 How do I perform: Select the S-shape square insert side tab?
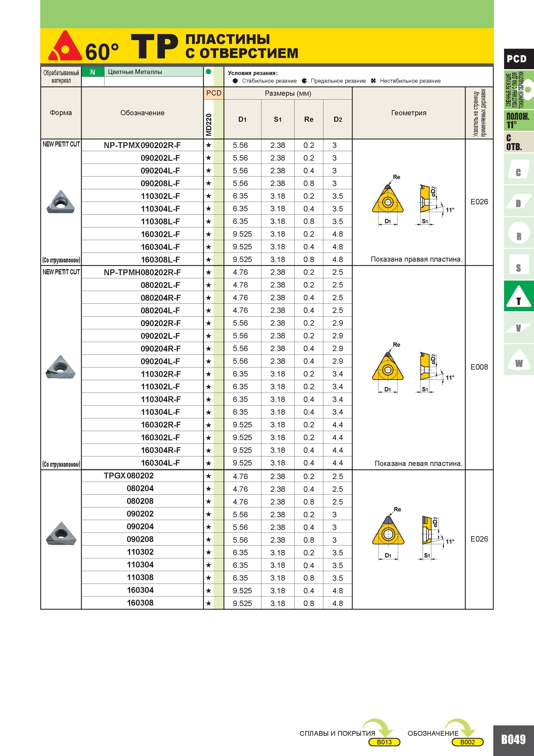coord(519,264)
